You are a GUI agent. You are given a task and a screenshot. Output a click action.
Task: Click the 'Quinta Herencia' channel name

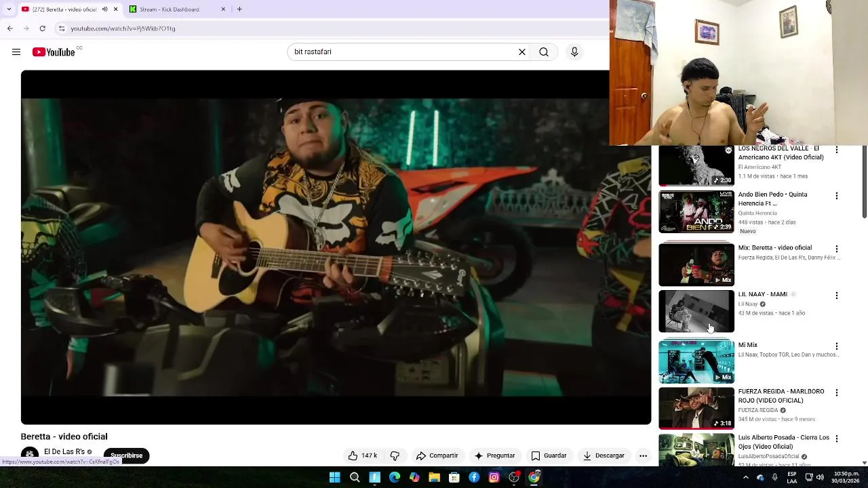click(x=757, y=213)
